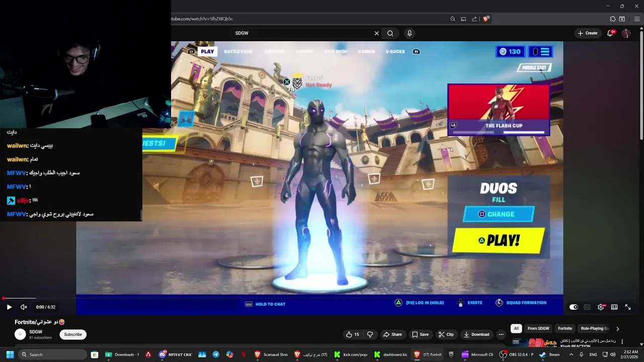Screen dimensions: 644x362
Task: Click the Clip scissors button
Action: point(446,334)
